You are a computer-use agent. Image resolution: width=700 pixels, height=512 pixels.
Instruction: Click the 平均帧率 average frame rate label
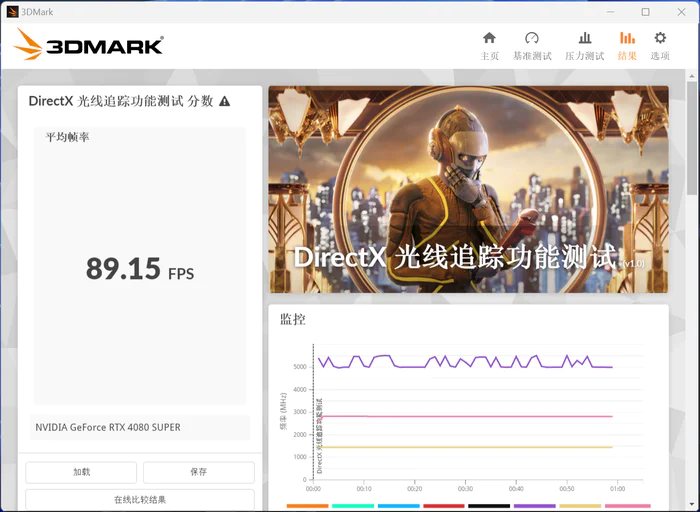coord(67,137)
